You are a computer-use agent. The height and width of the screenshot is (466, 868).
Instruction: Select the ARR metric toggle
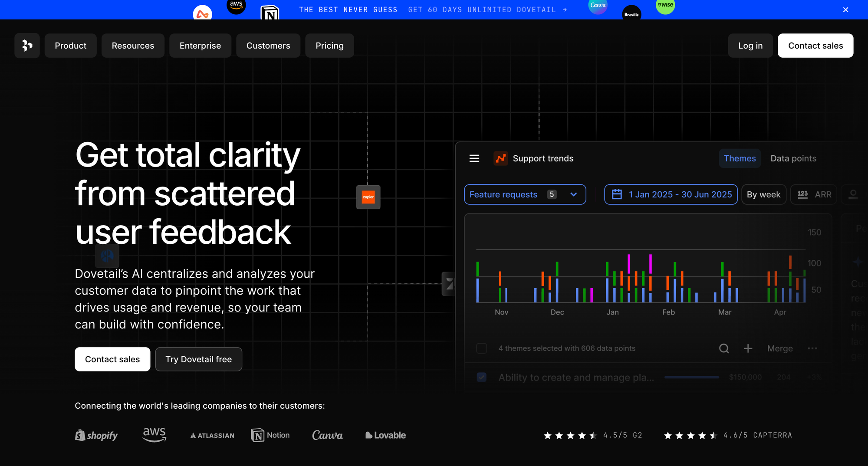[814, 194]
